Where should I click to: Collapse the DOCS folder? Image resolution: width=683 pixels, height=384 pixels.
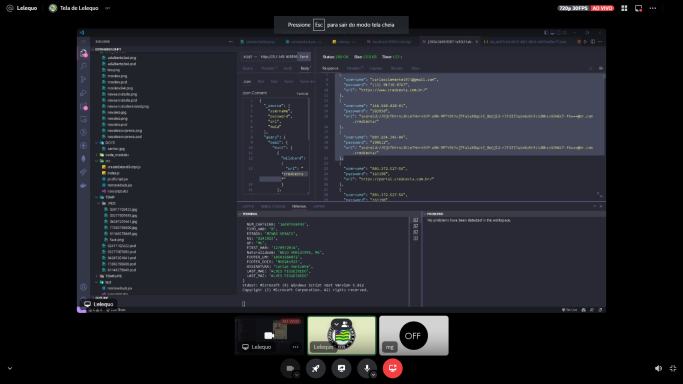pos(97,142)
